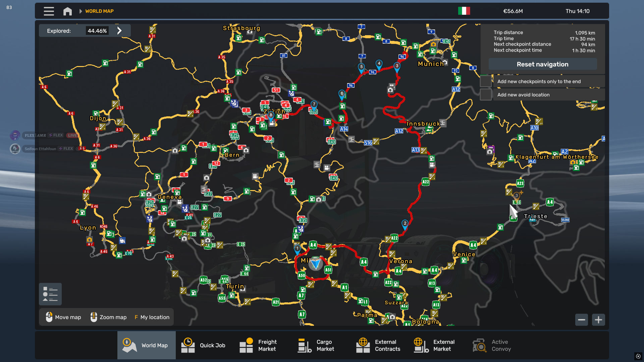Click the SS202 road sign near Trieste

(565, 220)
